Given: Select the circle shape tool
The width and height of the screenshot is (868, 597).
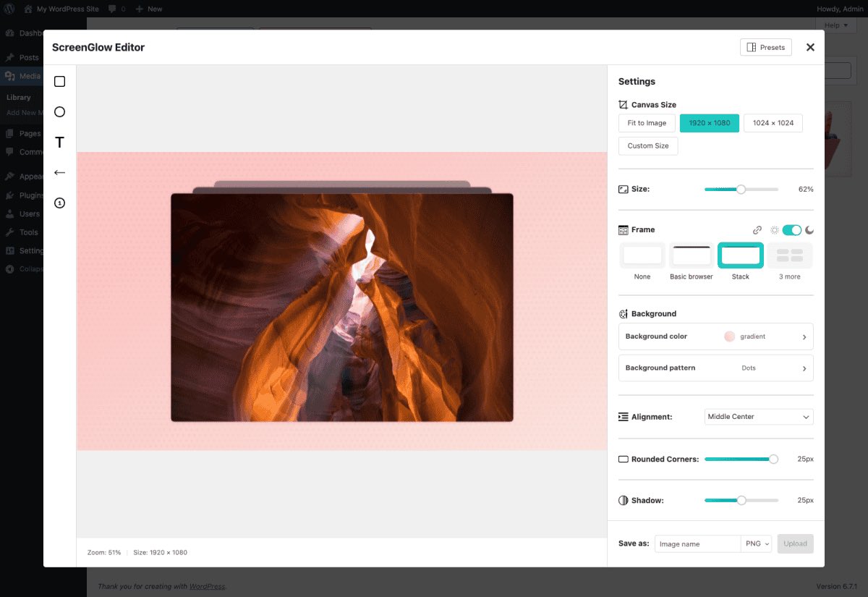Looking at the screenshot, I should tap(60, 112).
